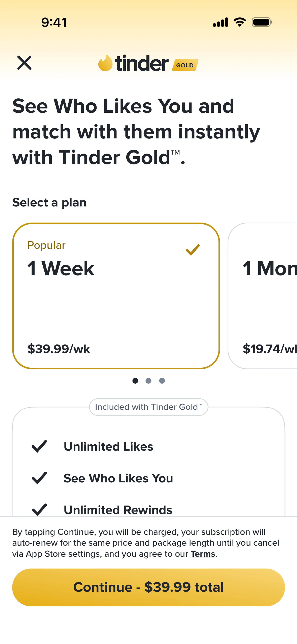Select the 1 Week plan card
This screenshot has height=644, width=297.
(116, 296)
